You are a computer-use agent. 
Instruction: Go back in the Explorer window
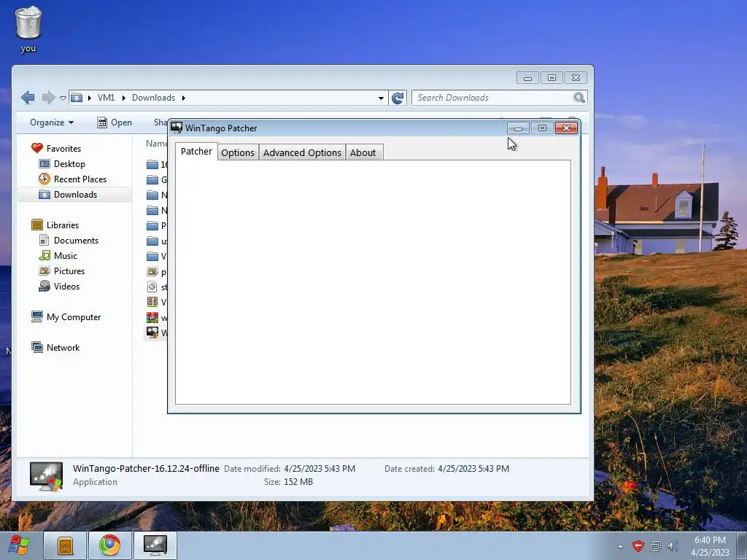click(28, 98)
